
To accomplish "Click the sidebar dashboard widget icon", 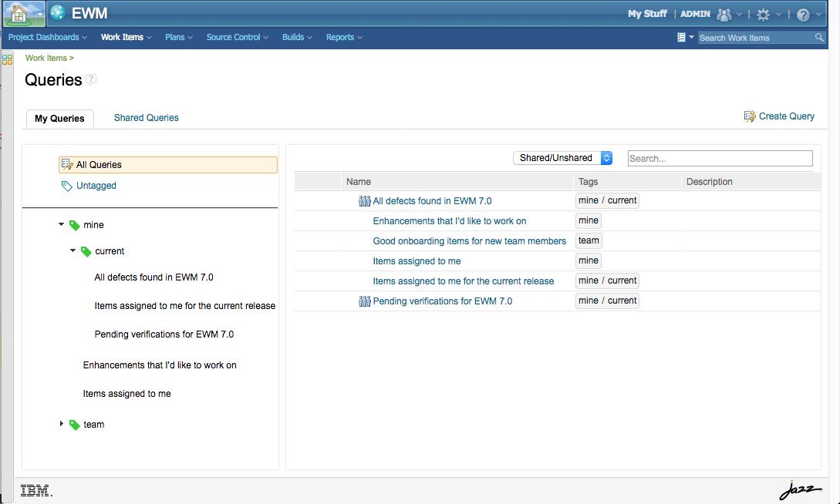I will pos(7,59).
